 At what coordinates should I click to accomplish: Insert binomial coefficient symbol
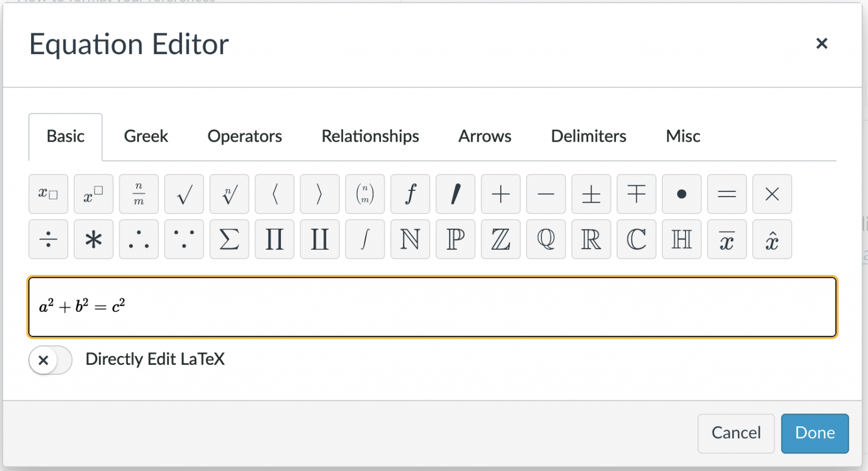click(x=365, y=194)
